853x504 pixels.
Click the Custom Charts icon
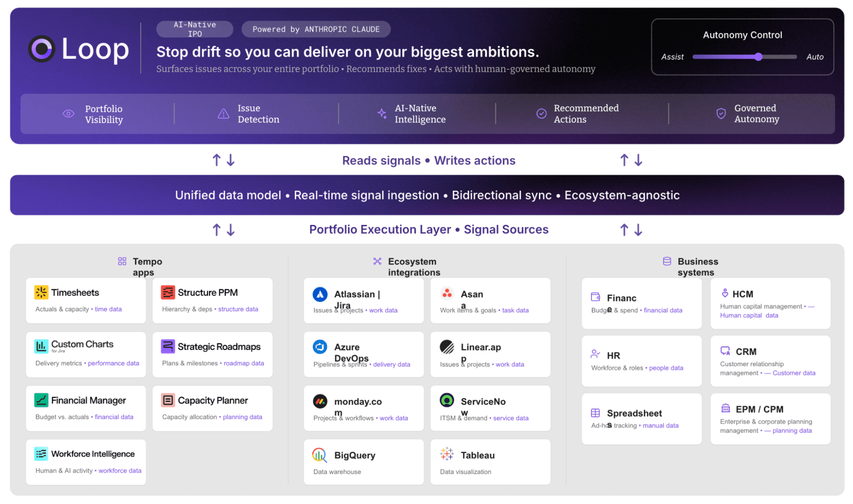(x=41, y=346)
